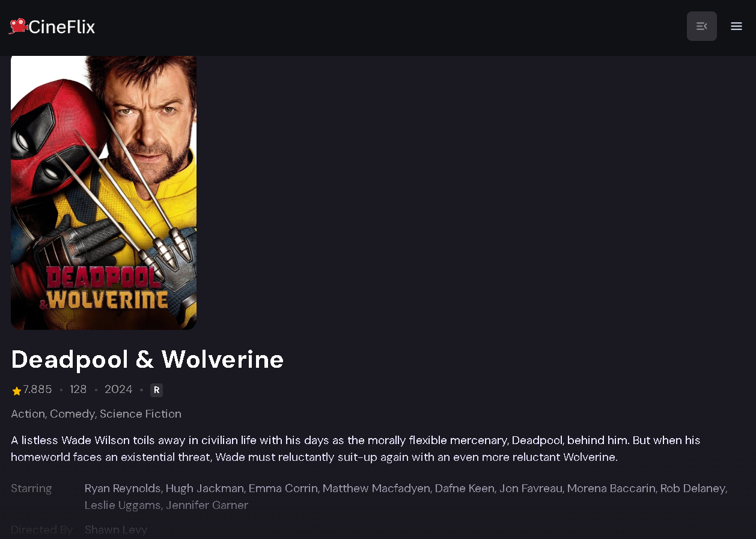Click the CineFlix camera logo icon
Screen dimensions: 756x539
(18, 26)
